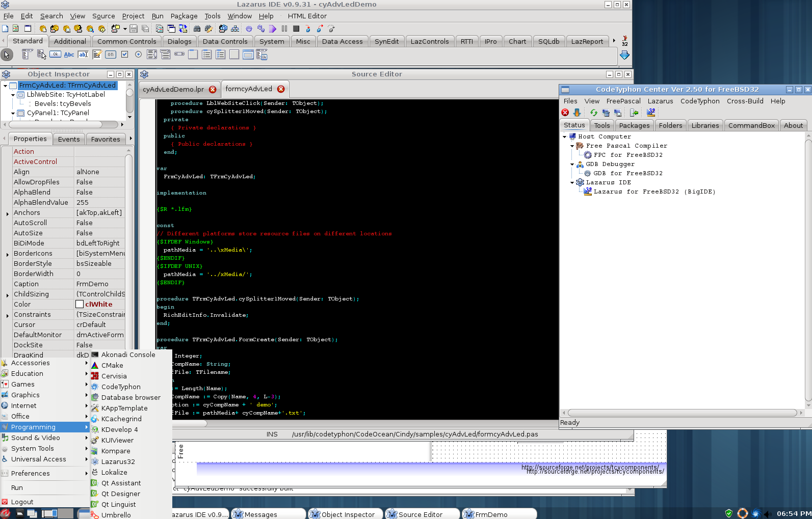Expand the ChildSizing property
Screen dimensions: 812x519
[x=8, y=295]
